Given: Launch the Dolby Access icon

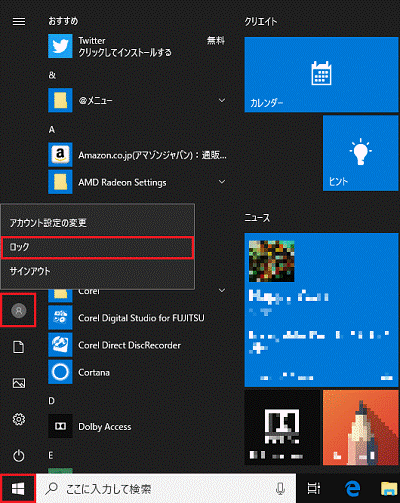Looking at the screenshot, I should pyautogui.click(x=60, y=426).
